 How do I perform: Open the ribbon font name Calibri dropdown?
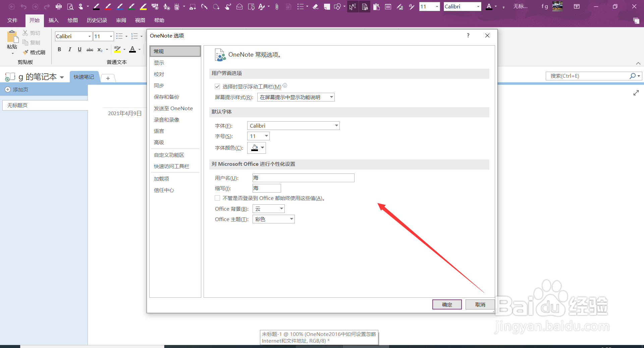point(90,36)
